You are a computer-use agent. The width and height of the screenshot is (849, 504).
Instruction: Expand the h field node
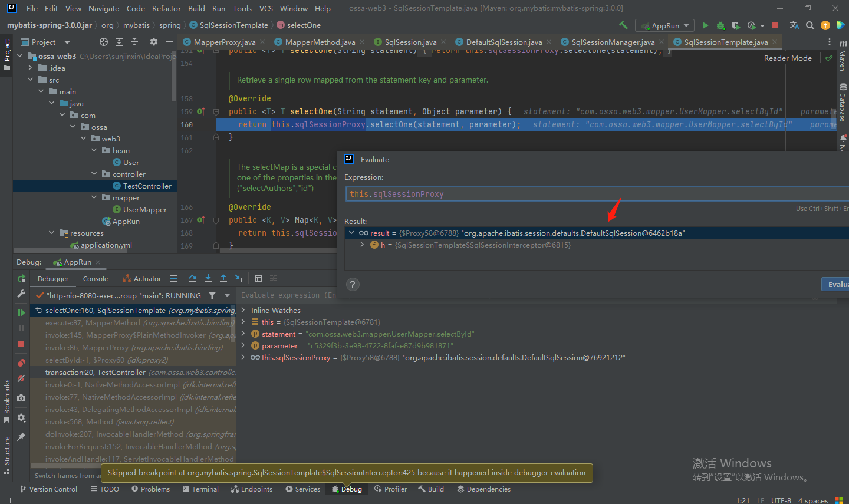(x=362, y=245)
